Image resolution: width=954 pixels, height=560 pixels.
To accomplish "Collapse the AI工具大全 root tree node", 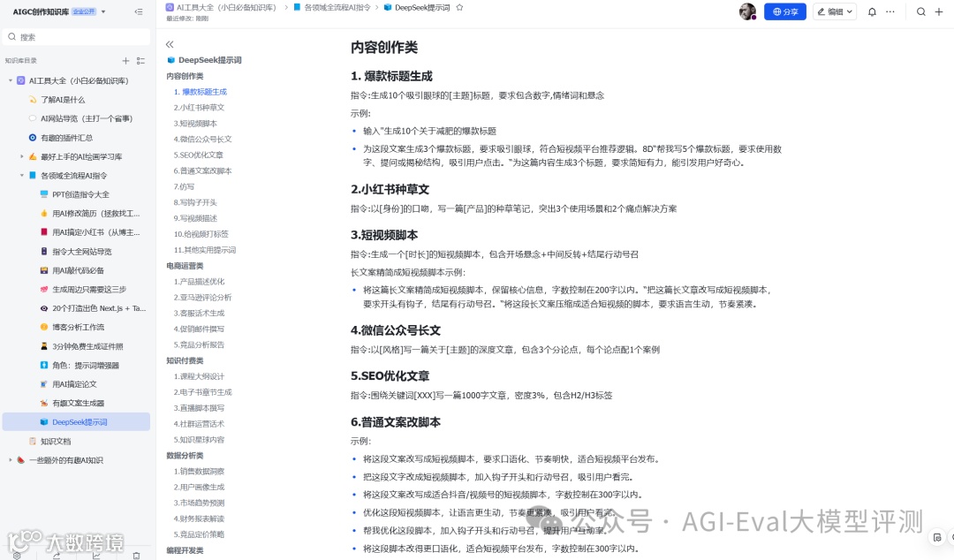I will point(11,80).
